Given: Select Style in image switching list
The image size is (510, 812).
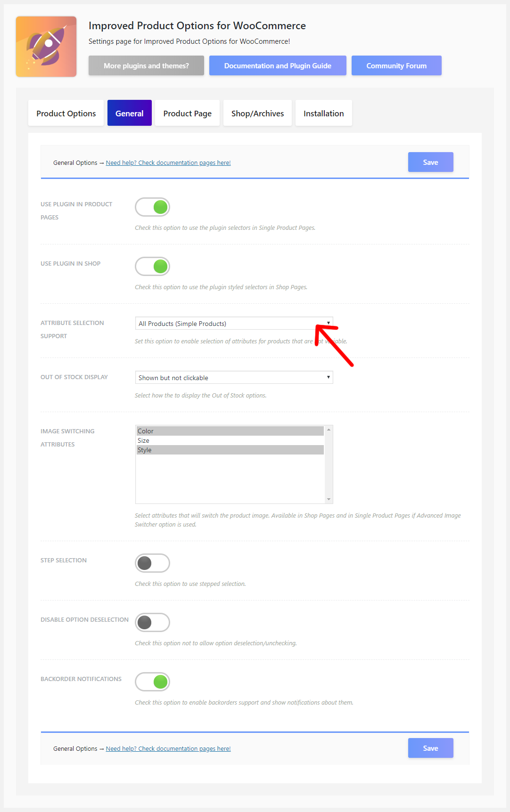Looking at the screenshot, I should click(x=230, y=450).
